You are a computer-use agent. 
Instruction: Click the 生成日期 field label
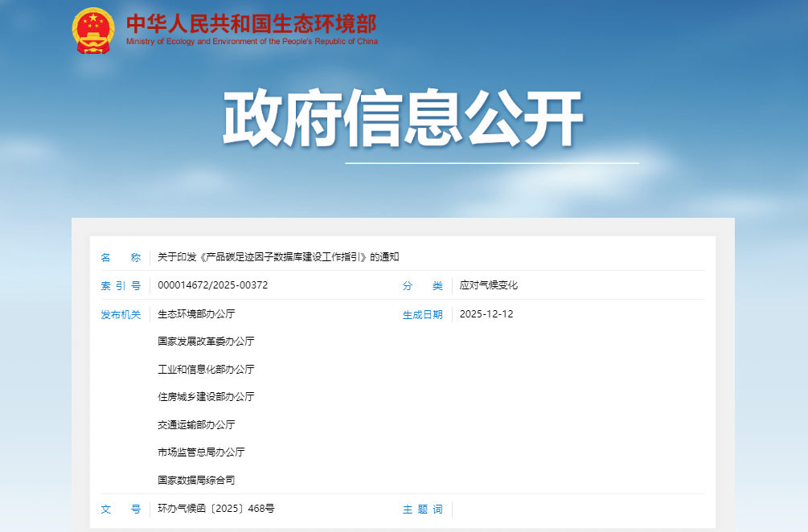(423, 315)
